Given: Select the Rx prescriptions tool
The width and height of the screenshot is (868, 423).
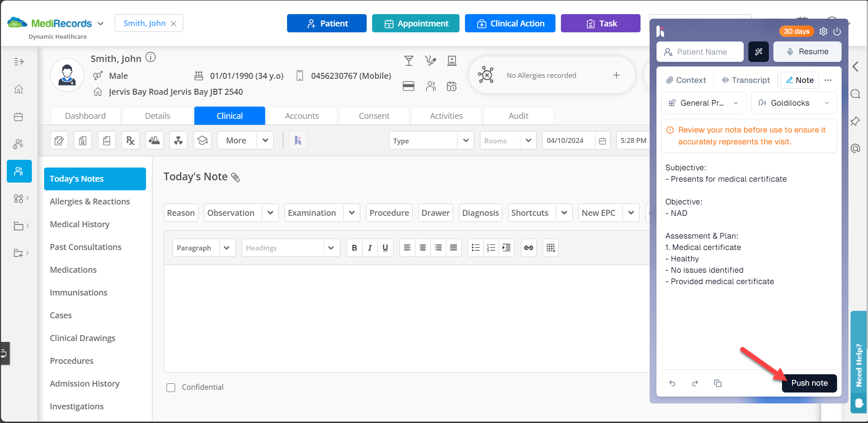Looking at the screenshot, I should coord(131,140).
